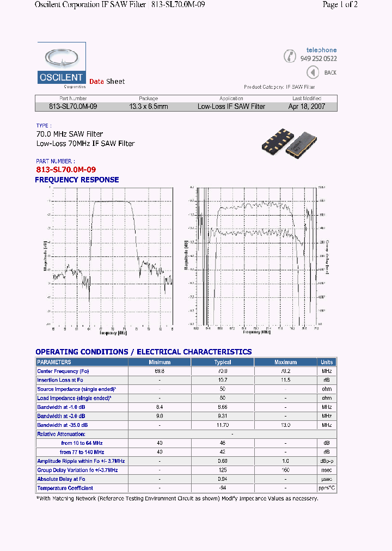Click the Typical column header

[223, 362]
